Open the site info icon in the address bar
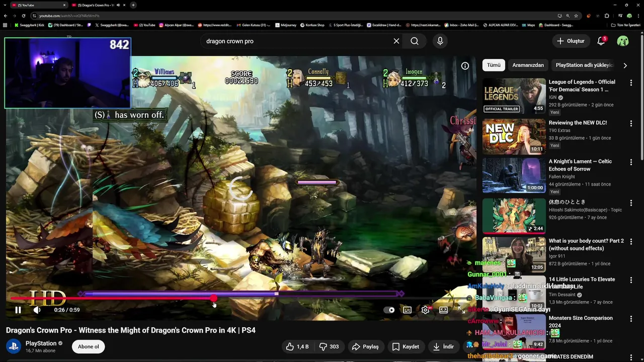The image size is (644, 362). click(35, 16)
